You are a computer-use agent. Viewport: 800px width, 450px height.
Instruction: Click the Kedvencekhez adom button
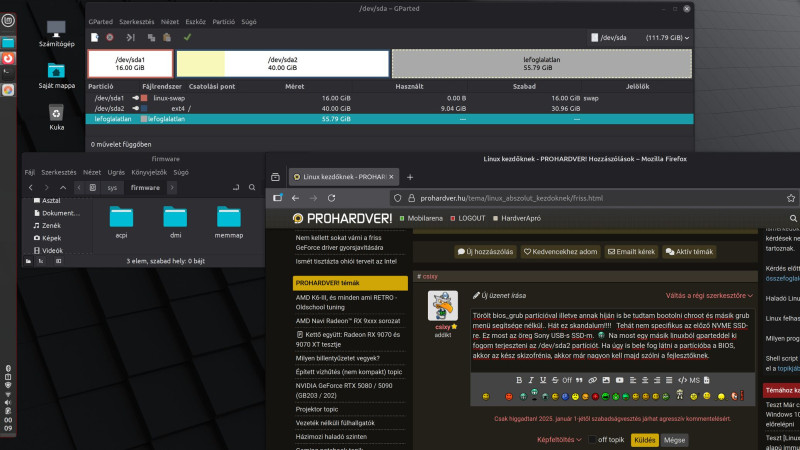(x=561, y=252)
